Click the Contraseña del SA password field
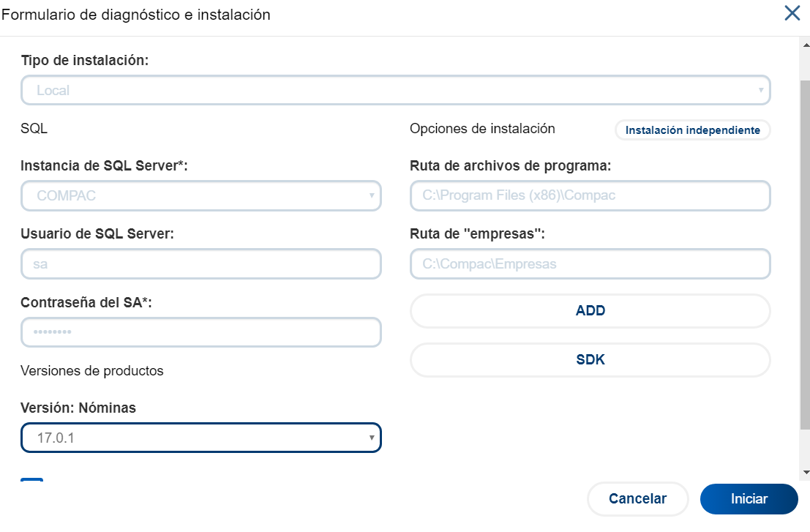The height and width of the screenshot is (532, 810). (x=201, y=332)
